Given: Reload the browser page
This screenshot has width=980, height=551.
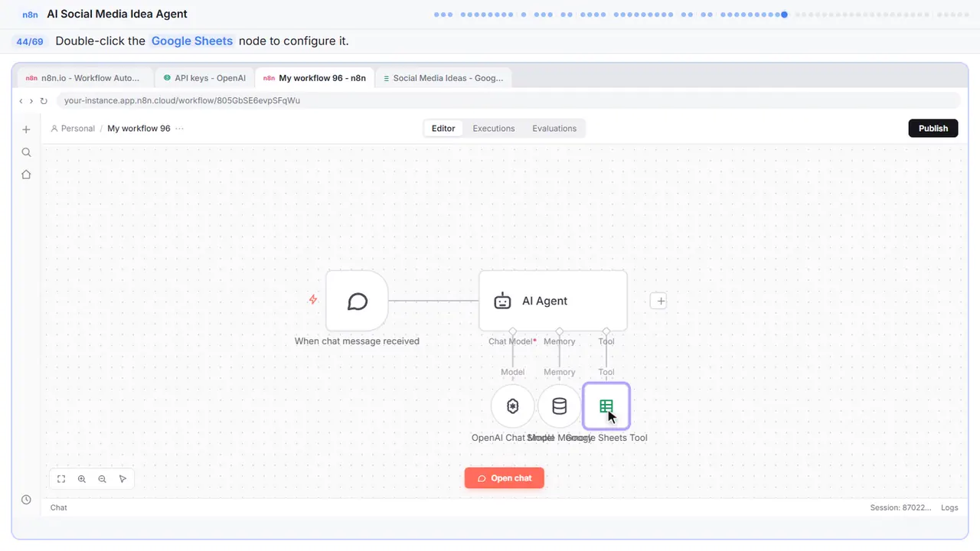Looking at the screenshot, I should pos(44,100).
